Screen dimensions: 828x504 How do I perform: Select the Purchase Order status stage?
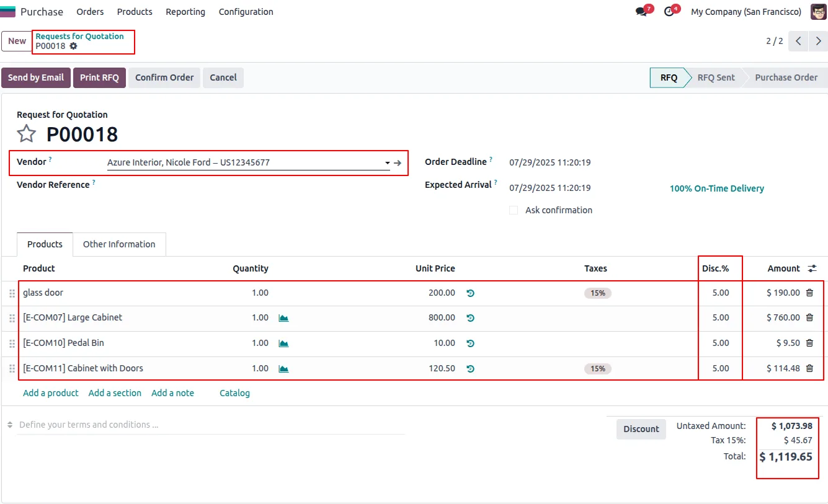coord(786,77)
